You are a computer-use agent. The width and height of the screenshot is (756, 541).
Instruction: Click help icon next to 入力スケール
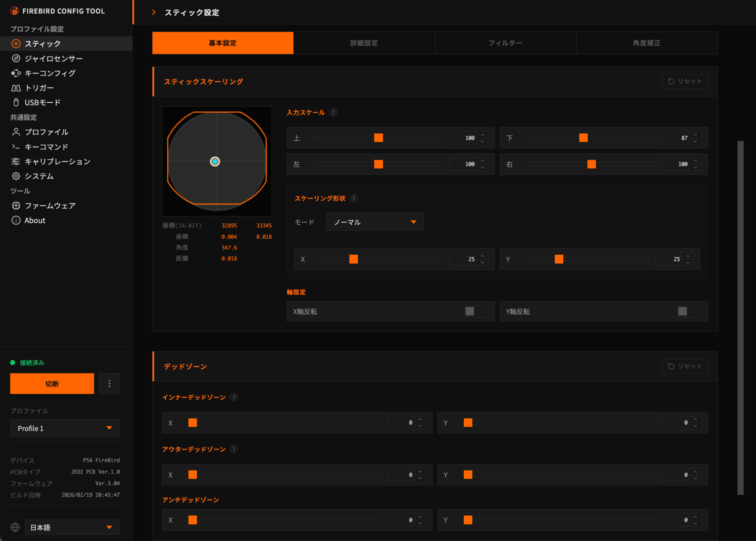tap(333, 112)
